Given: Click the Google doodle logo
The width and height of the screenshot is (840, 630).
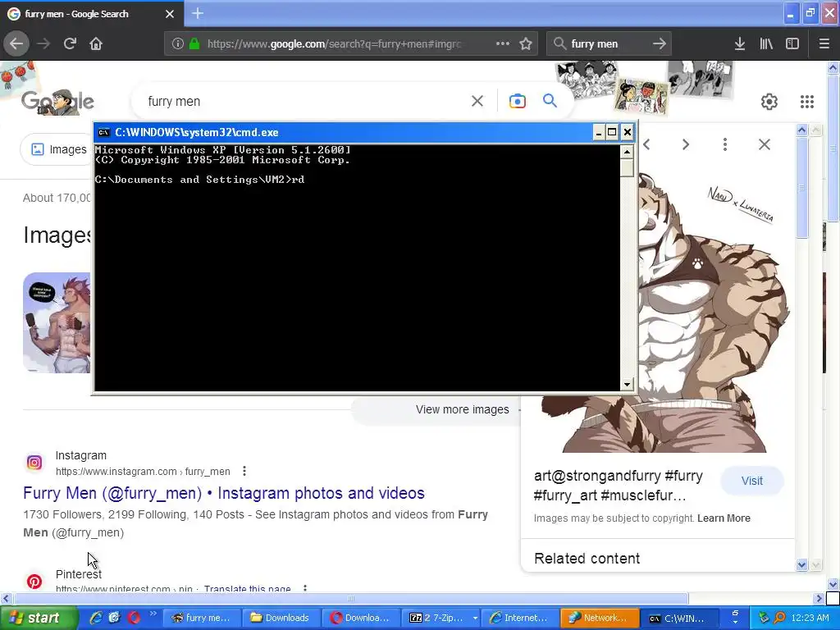Looking at the screenshot, I should click(x=58, y=101).
